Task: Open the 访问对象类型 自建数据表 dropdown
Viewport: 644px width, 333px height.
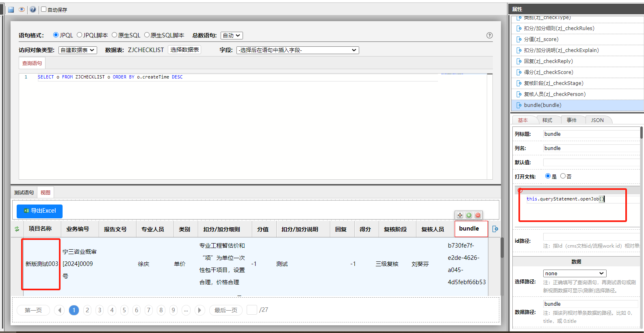Action: pyautogui.click(x=78, y=50)
